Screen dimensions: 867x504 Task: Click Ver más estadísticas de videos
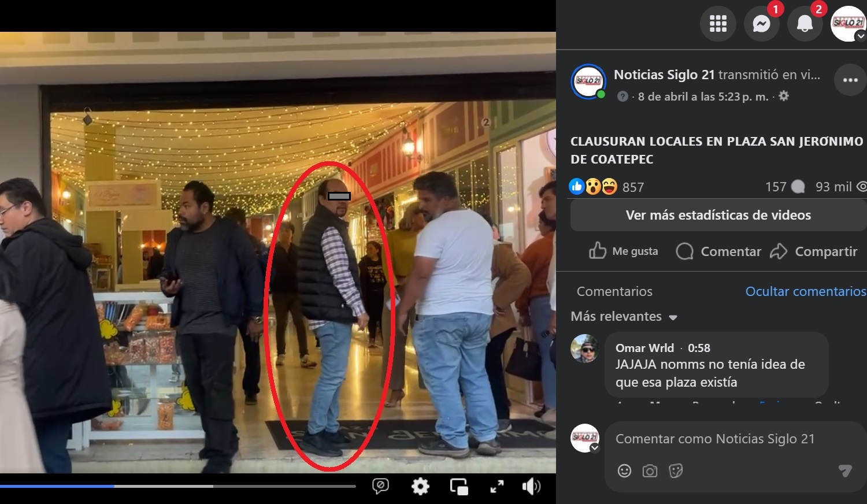[718, 215]
